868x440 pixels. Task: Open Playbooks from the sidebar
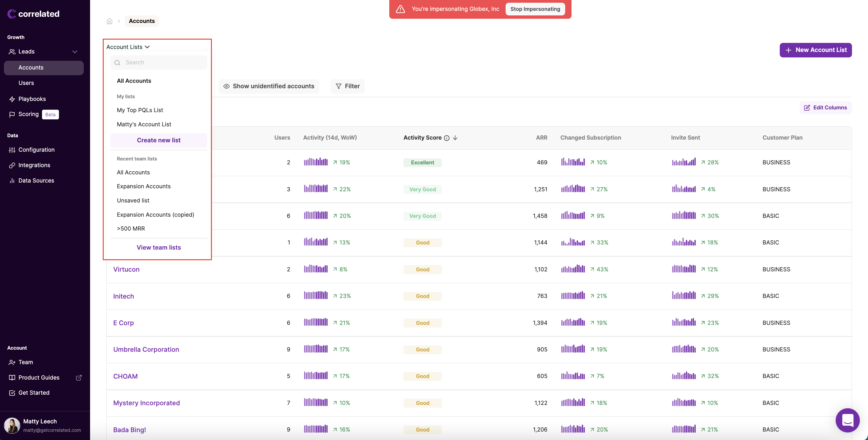[x=32, y=99]
